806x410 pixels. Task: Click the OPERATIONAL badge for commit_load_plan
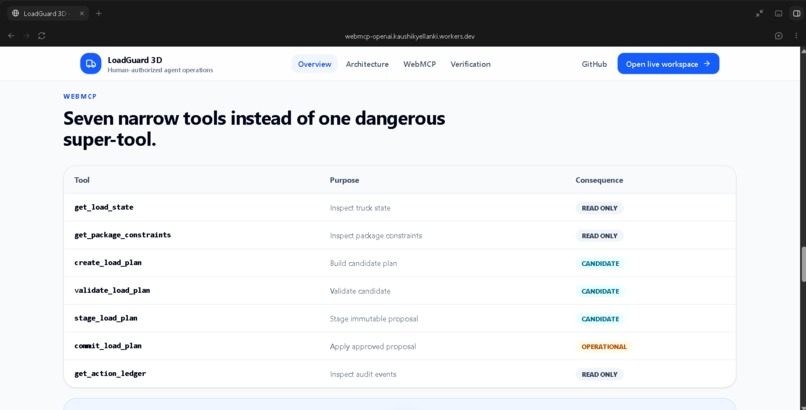(604, 347)
